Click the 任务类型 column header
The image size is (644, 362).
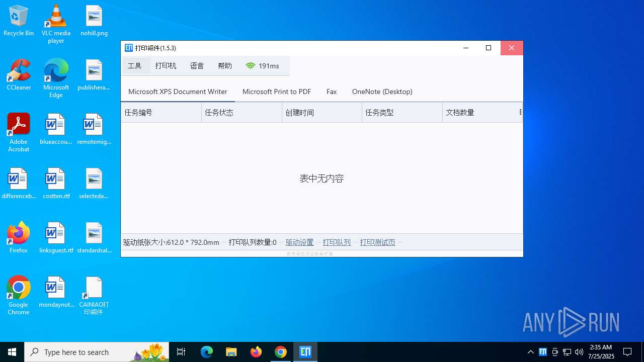coord(402,113)
